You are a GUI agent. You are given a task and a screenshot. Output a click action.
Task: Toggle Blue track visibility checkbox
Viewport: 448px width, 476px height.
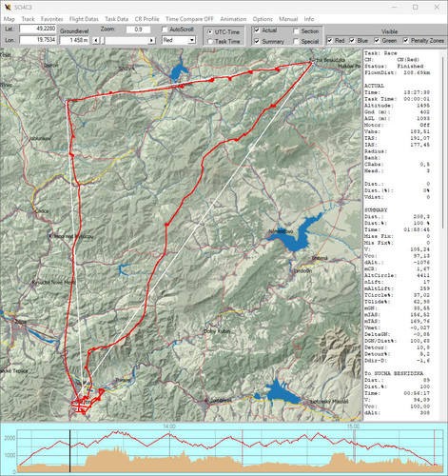click(352, 41)
